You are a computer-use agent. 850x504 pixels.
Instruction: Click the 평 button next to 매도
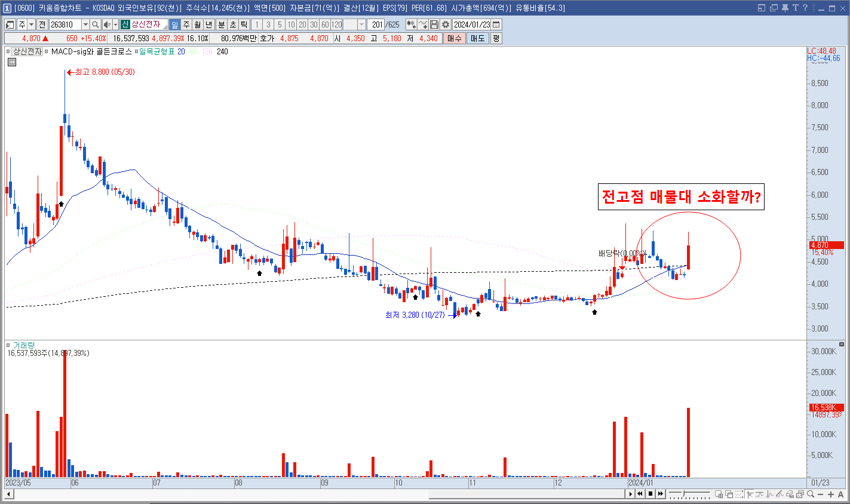(x=496, y=38)
